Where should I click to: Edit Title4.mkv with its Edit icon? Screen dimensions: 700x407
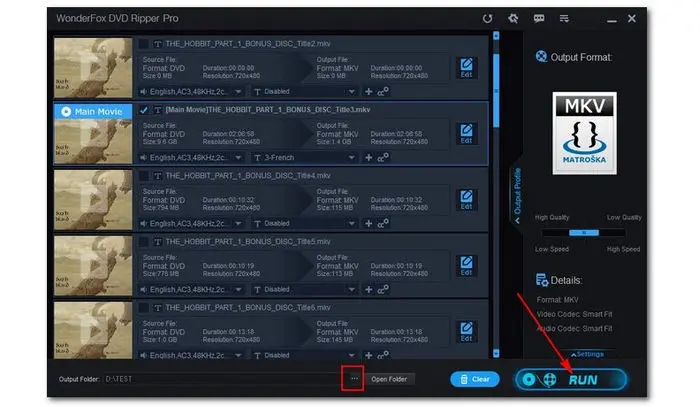coord(467,199)
